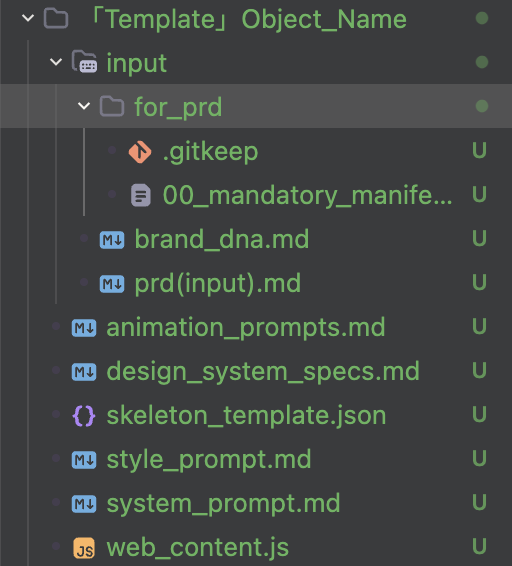This screenshot has height=566, width=512.
Task: Open system_prompt.md
Action: click(x=223, y=504)
